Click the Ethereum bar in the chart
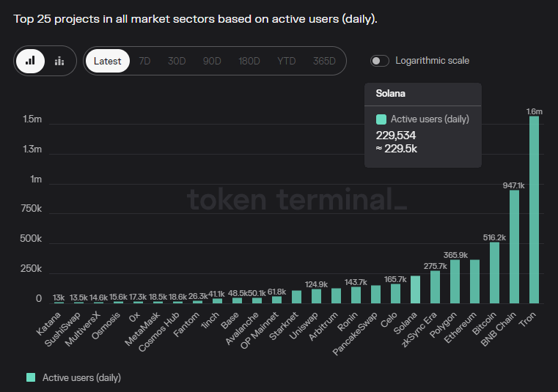The height and width of the screenshot is (392, 558). [x=474, y=281]
